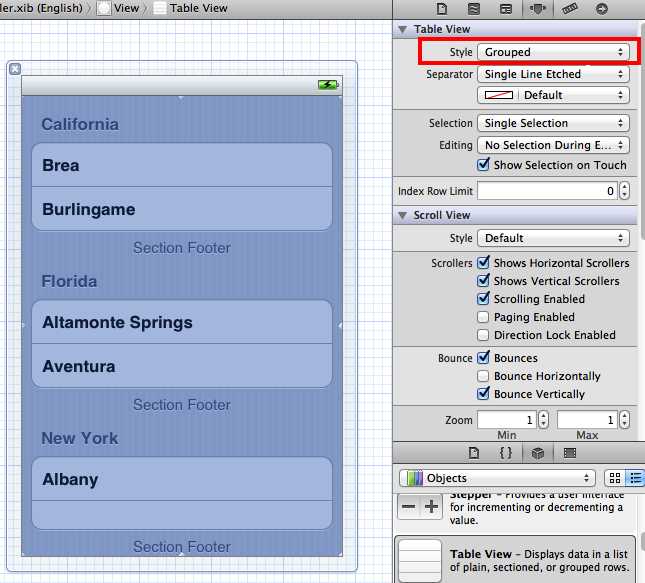Open Scroll View Style dropdown (Default)
Image resolution: width=645 pixels, height=583 pixels.
click(553, 238)
